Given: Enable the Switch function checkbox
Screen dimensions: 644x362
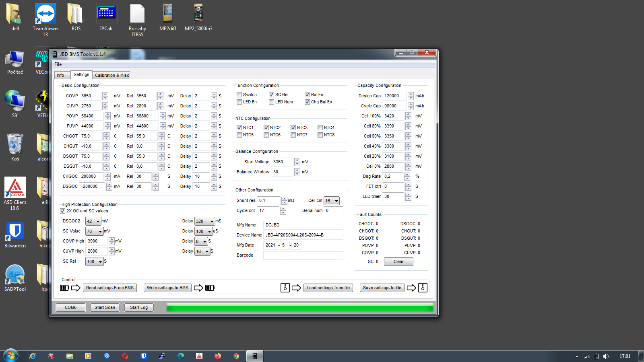Looking at the screenshot, I should point(239,95).
